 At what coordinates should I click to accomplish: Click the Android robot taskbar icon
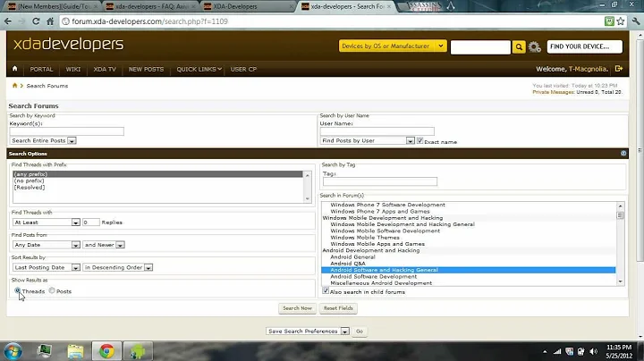[x=138, y=351]
